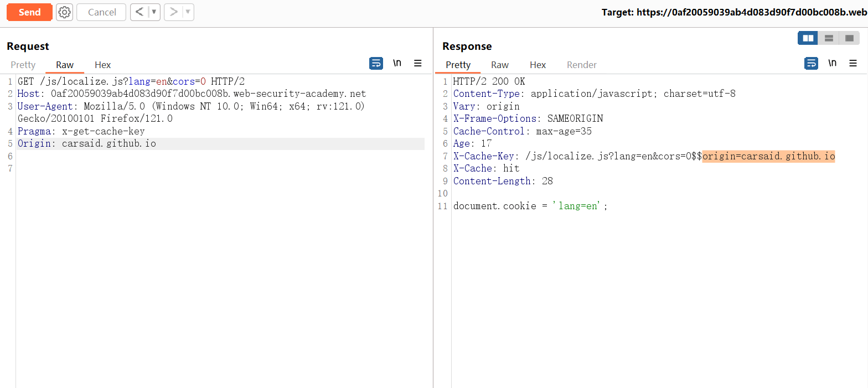Open Response panel hamburger options menu
The image size is (868, 388).
click(x=853, y=63)
